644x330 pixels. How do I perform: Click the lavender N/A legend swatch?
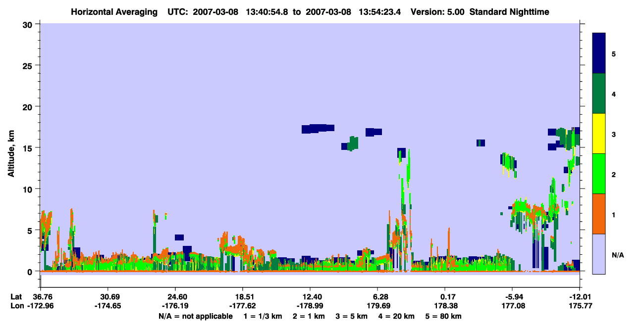(x=599, y=254)
